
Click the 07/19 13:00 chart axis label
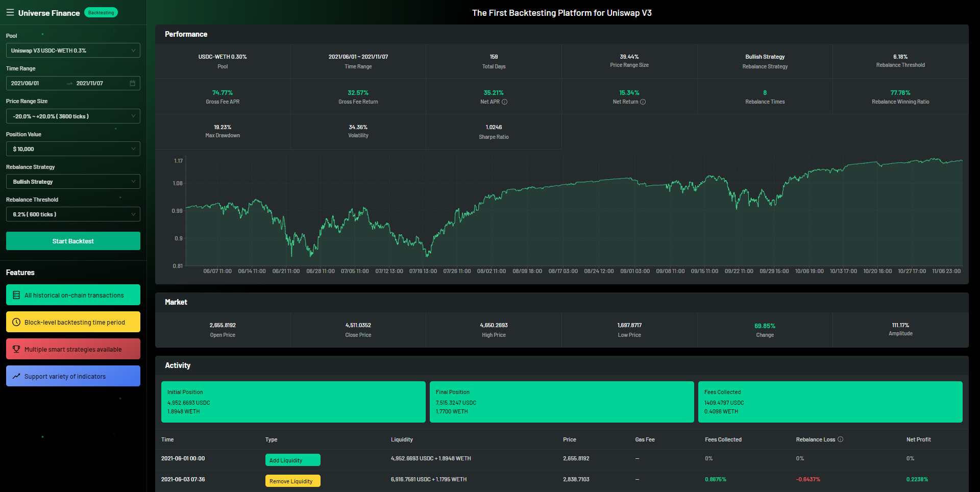pyautogui.click(x=423, y=271)
